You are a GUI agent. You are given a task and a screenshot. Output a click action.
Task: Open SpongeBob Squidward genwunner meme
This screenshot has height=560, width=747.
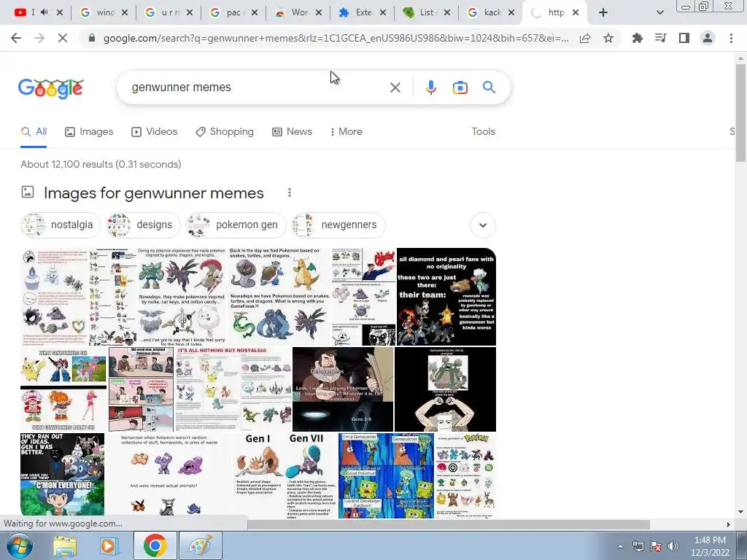tap(387, 475)
